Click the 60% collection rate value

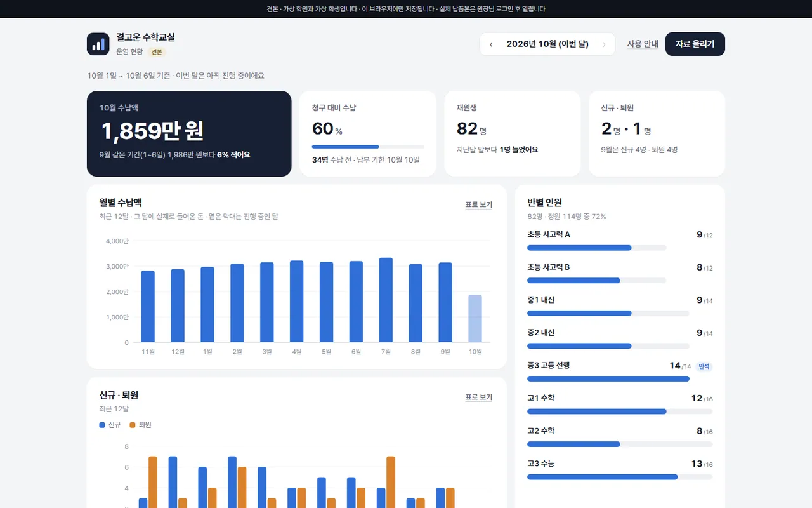pos(327,129)
